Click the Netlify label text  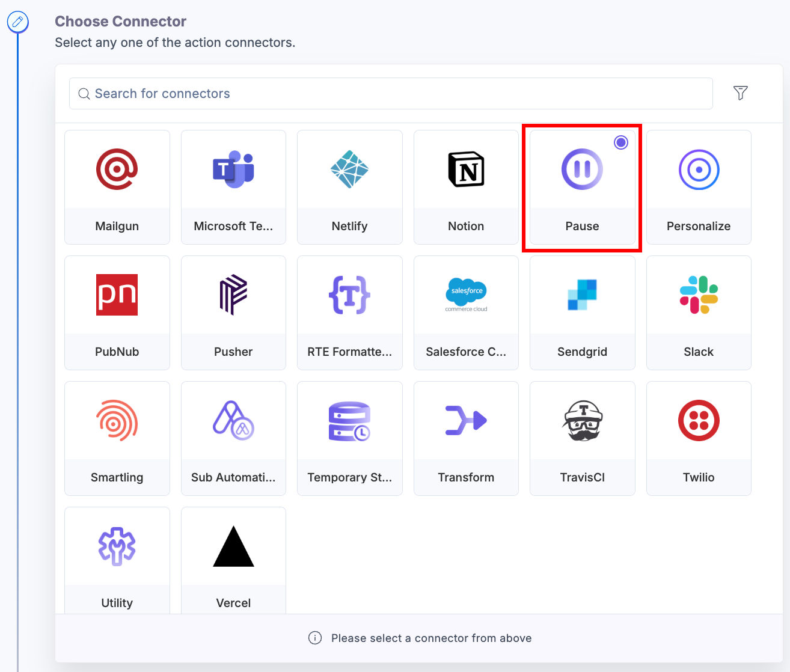click(349, 226)
